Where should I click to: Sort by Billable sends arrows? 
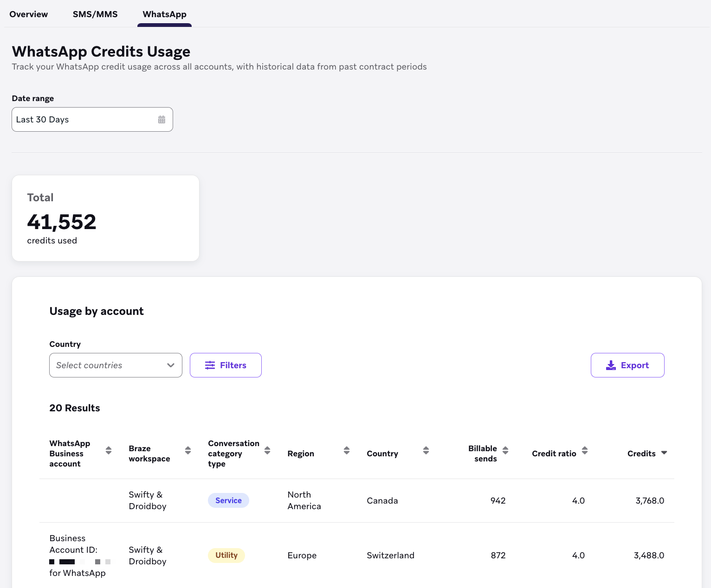pyautogui.click(x=505, y=450)
